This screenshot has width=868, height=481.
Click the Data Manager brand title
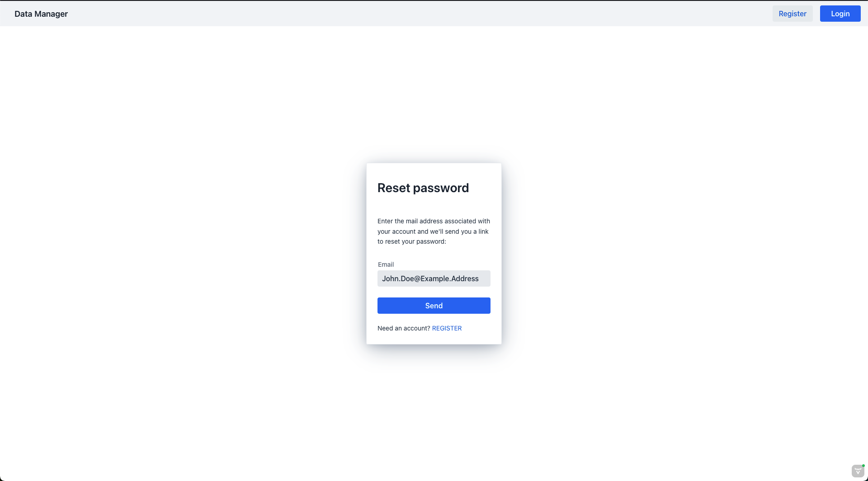click(x=41, y=14)
